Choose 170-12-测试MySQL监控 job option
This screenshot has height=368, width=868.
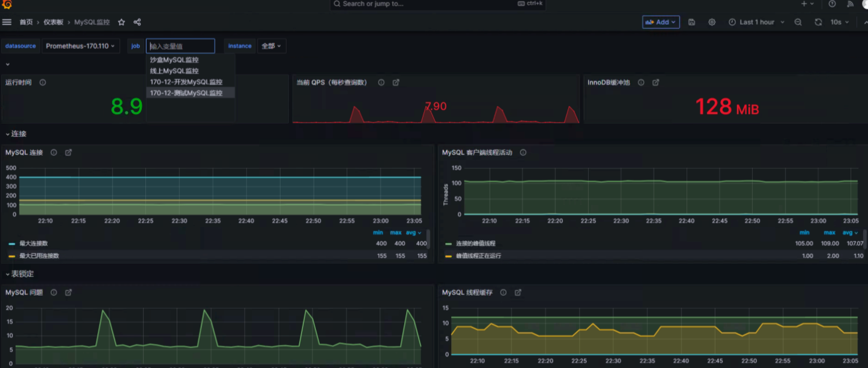(191, 93)
